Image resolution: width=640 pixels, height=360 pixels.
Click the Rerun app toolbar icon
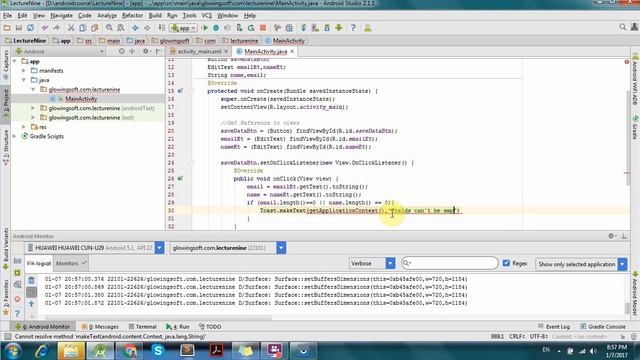[251, 28]
